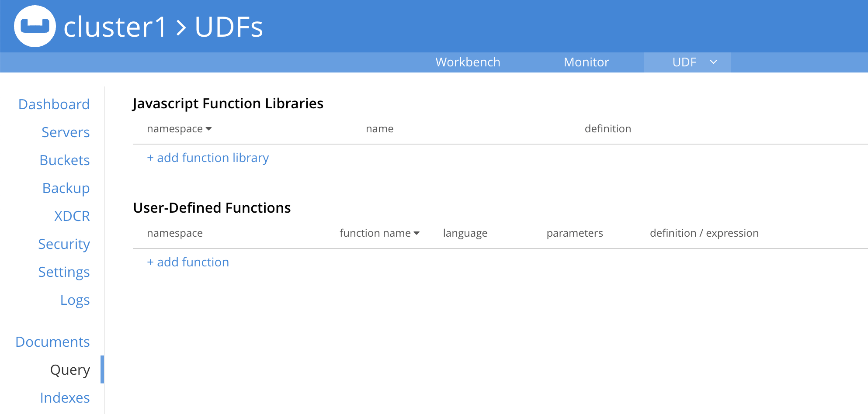Open the Documents section
This screenshot has height=414, width=868.
[x=52, y=342]
